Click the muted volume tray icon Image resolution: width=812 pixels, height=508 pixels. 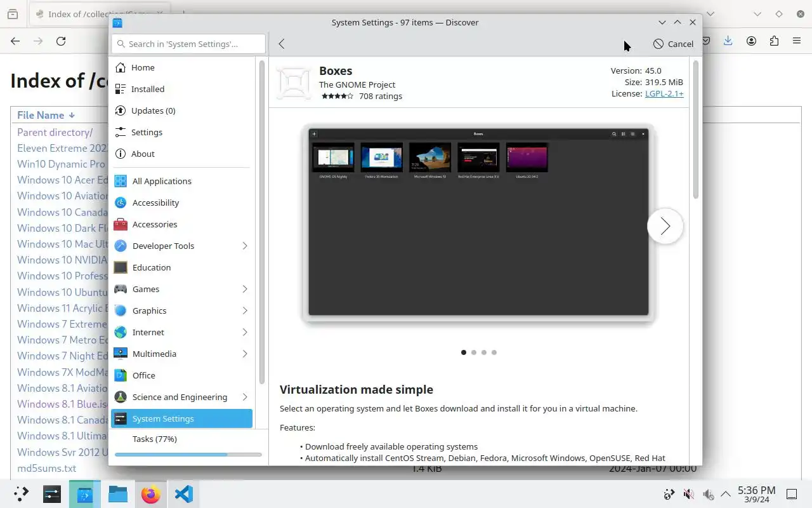[688, 494]
